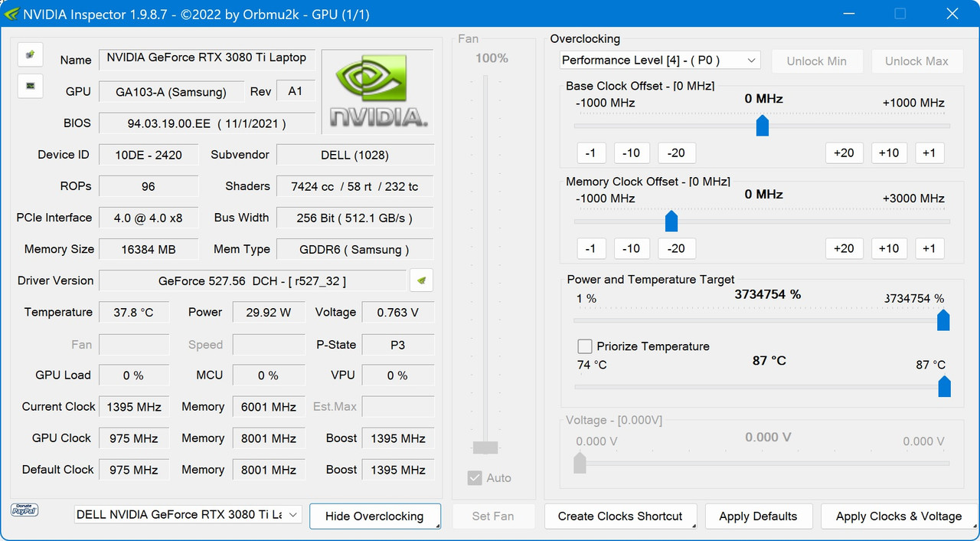Click the BIOS version field 94.03.19.00.EE
Image resolution: width=980 pixels, height=541 pixels.
point(207,123)
